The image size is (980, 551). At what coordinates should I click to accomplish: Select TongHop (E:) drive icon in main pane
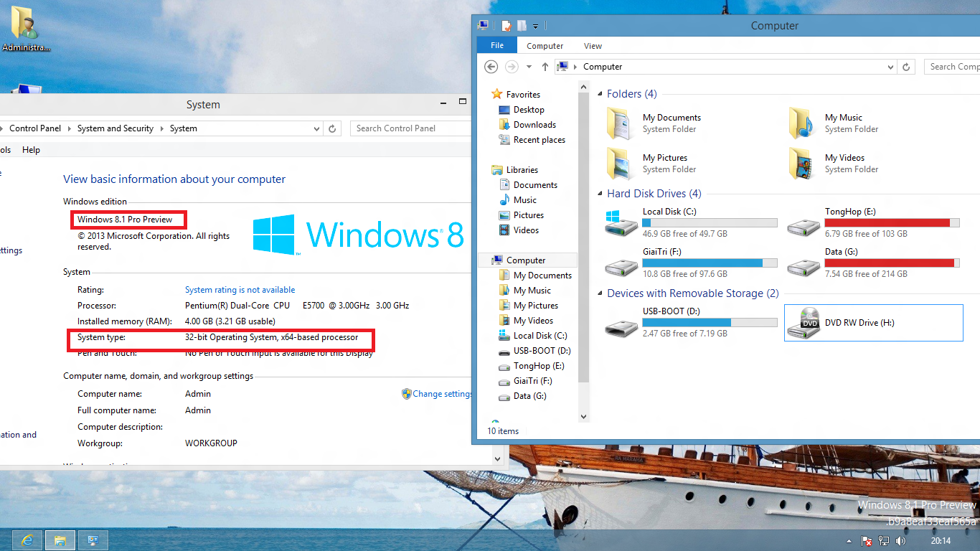[803, 227]
